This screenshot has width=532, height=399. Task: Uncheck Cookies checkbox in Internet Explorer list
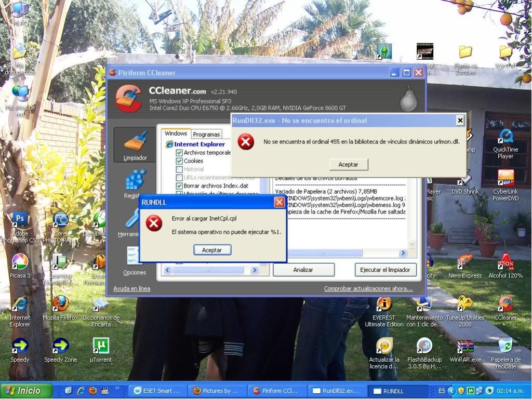[x=179, y=161]
